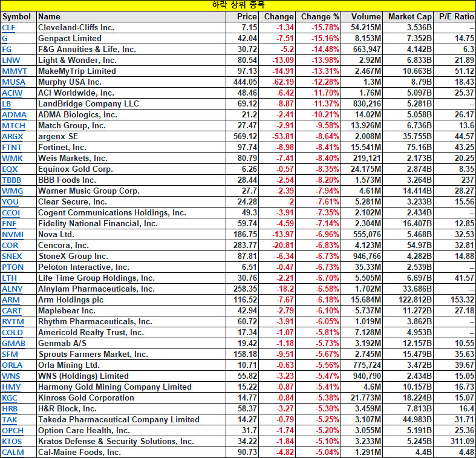Select Option Care Health, Inc. cell

coord(131,431)
